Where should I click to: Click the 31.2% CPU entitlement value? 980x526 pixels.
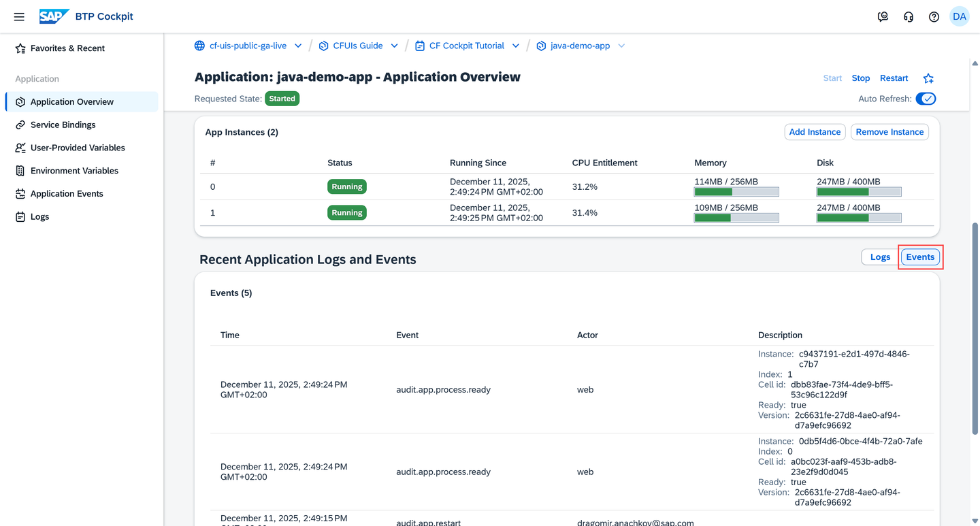pos(585,186)
